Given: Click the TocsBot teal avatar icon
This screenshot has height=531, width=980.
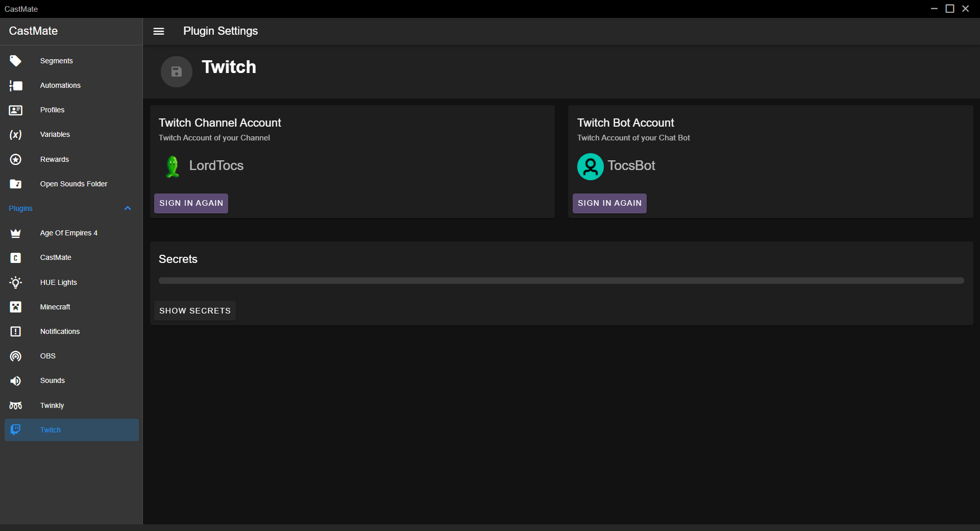Looking at the screenshot, I should 591,166.
